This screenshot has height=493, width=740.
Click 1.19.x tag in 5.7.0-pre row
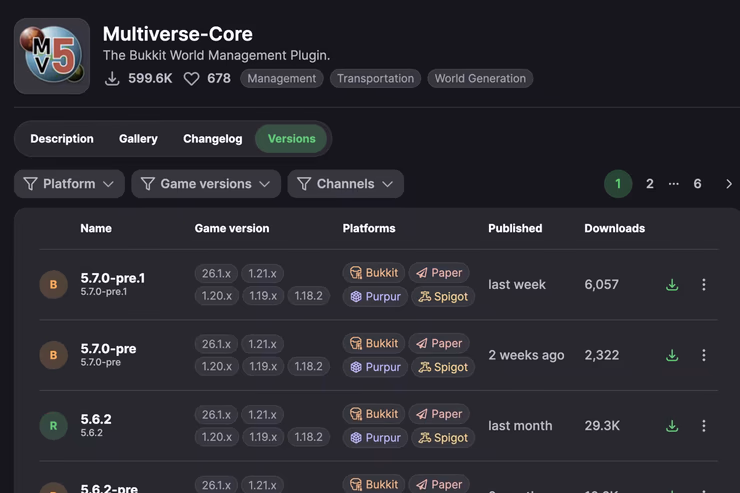(263, 367)
